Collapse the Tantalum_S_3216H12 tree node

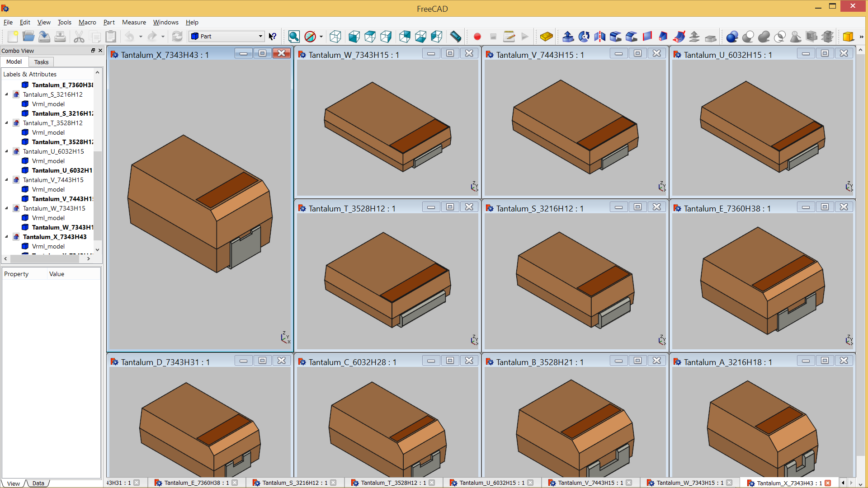[x=6, y=94]
